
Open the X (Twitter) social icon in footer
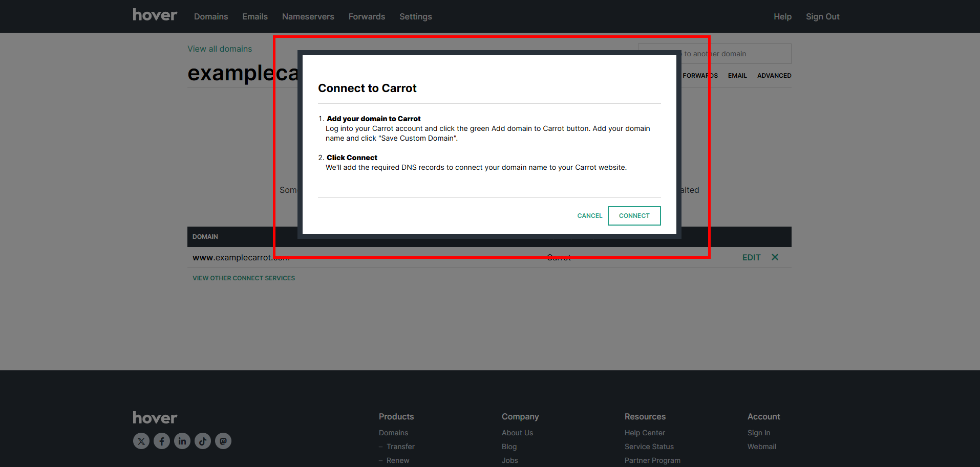point(141,441)
